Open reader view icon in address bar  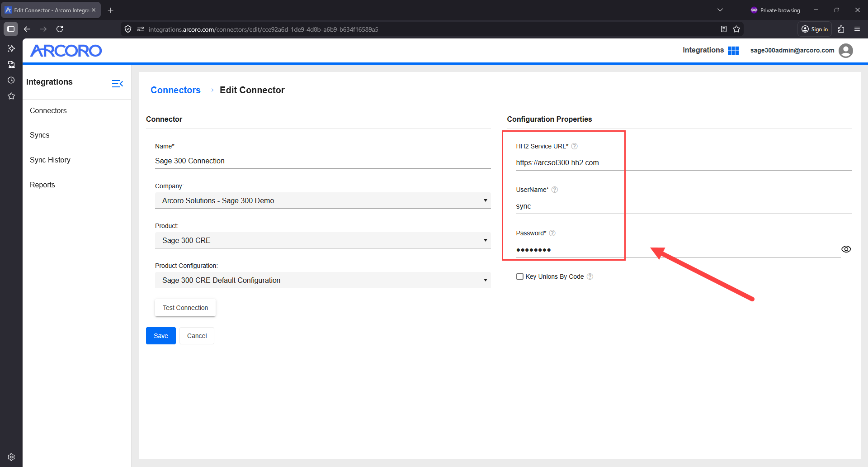coord(724,29)
